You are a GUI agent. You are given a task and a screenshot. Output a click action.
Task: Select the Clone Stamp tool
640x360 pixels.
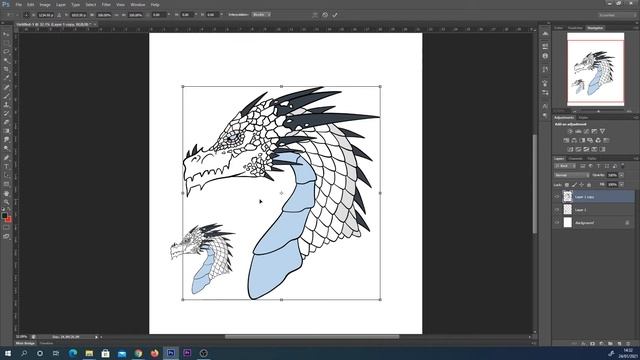(x=6, y=104)
